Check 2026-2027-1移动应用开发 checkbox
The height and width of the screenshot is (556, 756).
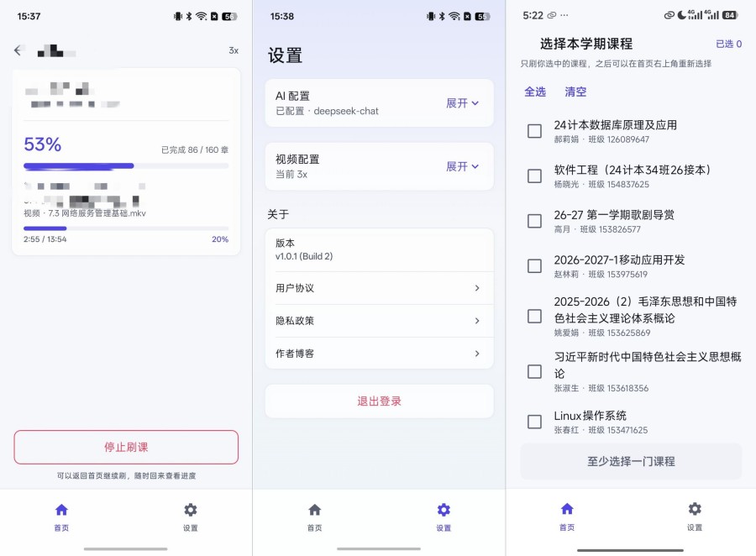[x=534, y=265]
